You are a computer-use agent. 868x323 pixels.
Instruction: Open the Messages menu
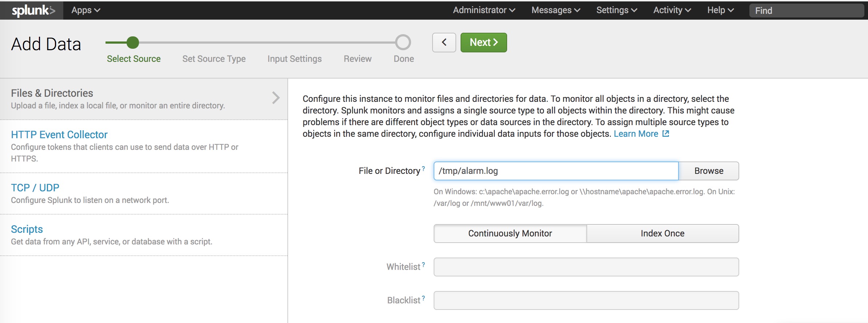[556, 10]
